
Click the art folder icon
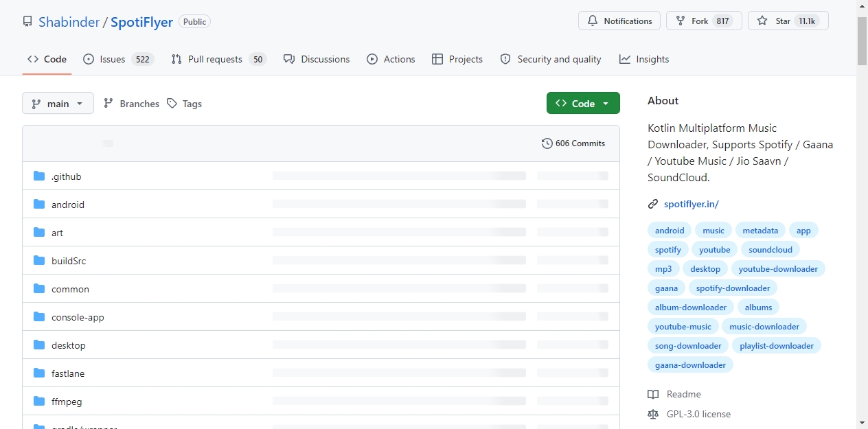(x=39, y=233)
